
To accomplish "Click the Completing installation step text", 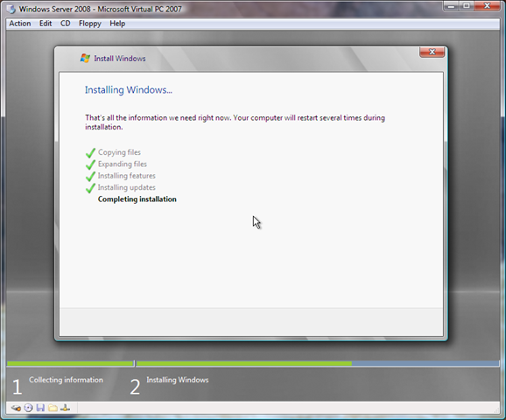I will click(137, 199).
